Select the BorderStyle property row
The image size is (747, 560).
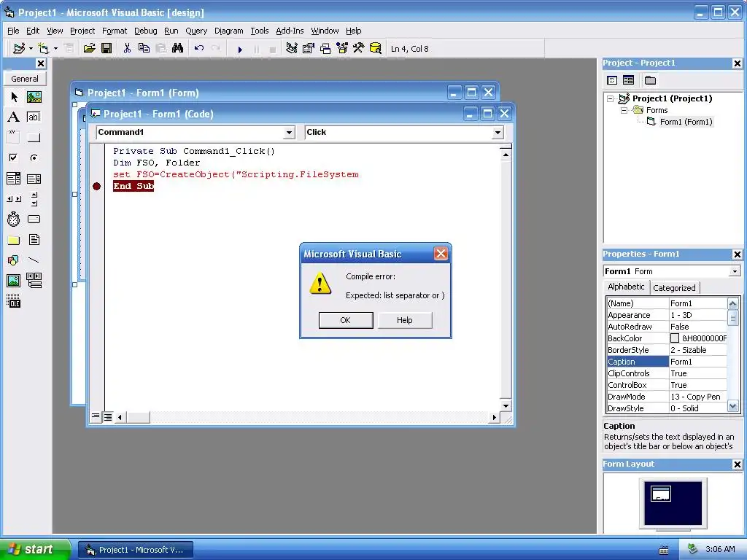point(667,350)
